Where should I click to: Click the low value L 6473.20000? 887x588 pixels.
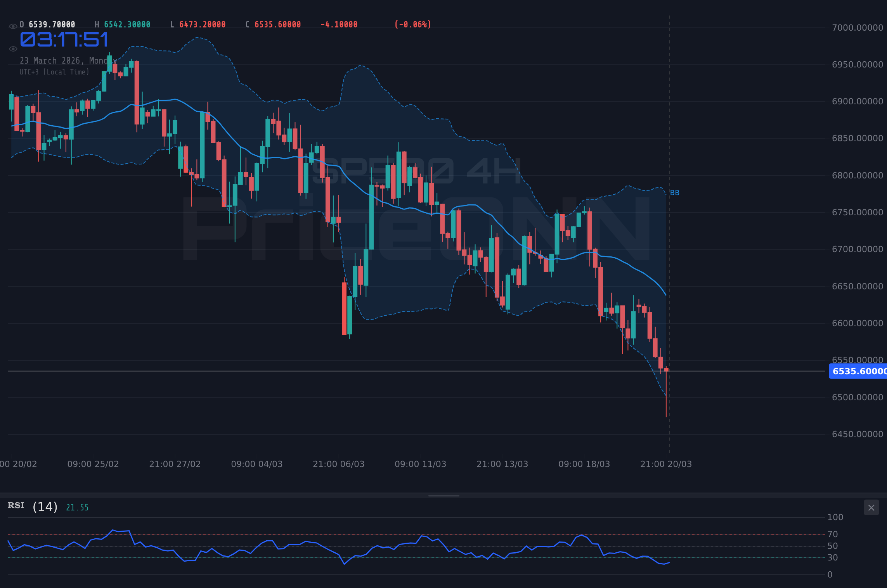(x=198, y=24)
